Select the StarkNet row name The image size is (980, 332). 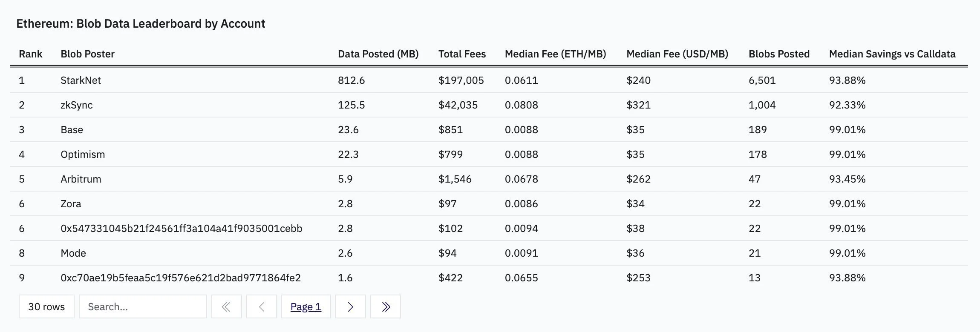pos(81,80)
